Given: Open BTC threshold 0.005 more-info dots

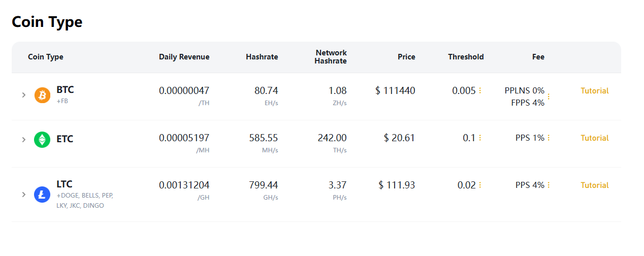Looking at the screenshot, I should pyautogui.click(x=480, y=91).
